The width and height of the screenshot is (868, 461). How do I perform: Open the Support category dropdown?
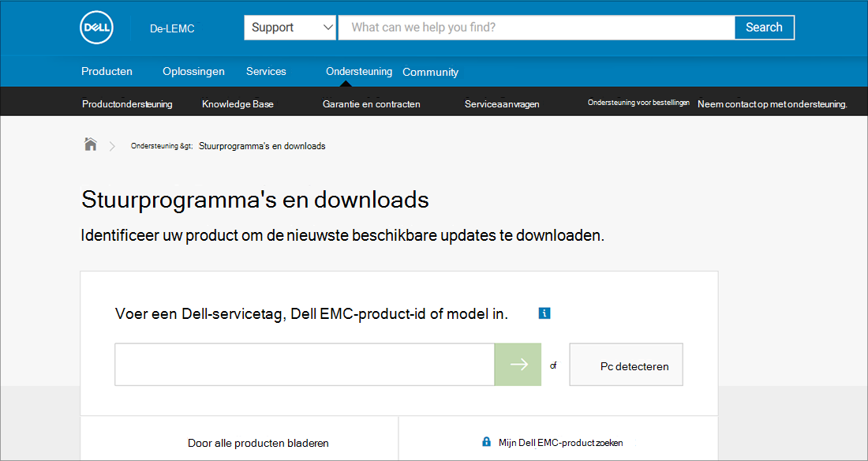[290, 27]
